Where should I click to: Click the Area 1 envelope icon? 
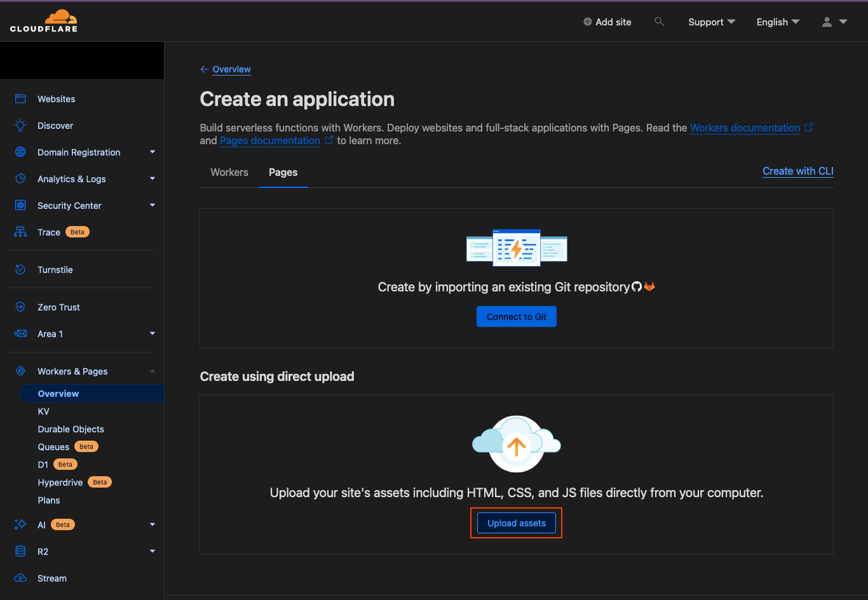20,334
